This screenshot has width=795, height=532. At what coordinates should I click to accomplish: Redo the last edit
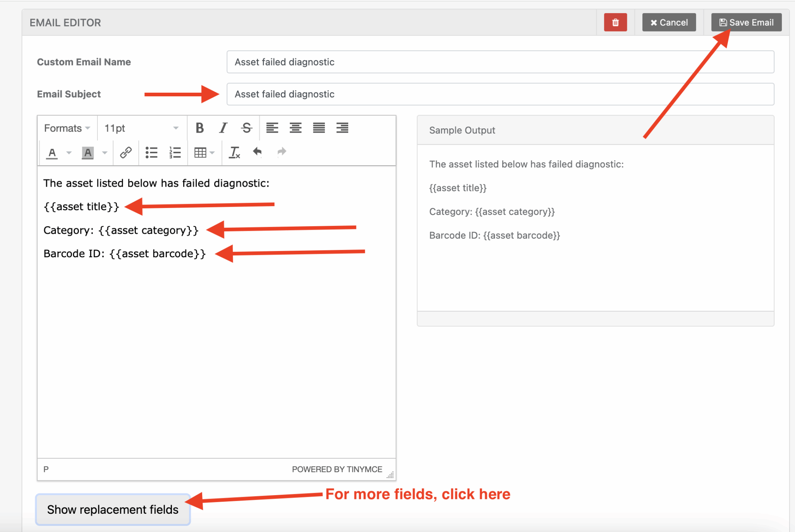281,152
